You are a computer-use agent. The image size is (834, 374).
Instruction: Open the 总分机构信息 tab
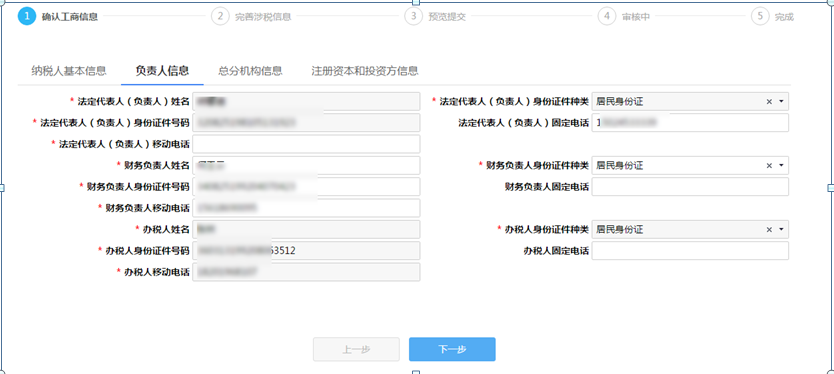pos(250,71)
